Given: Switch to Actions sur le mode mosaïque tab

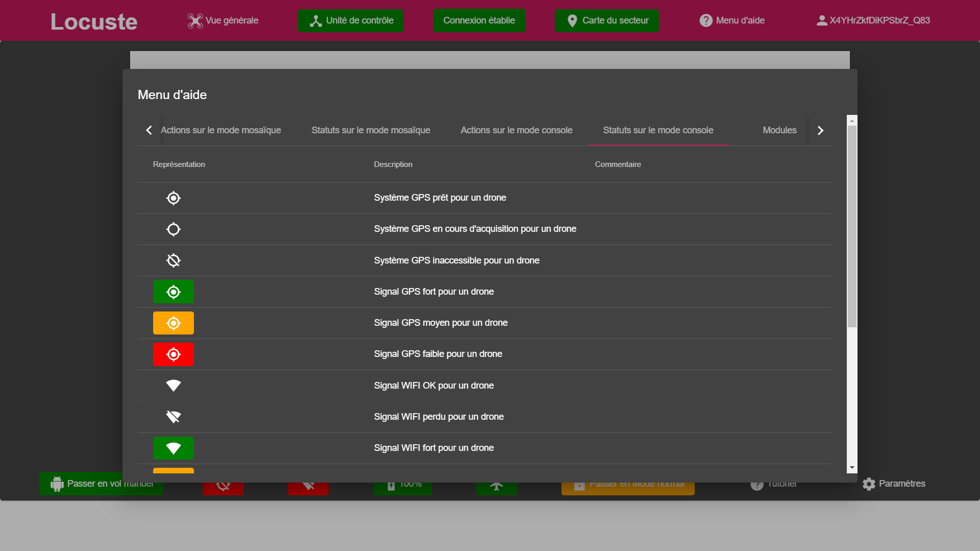Looking at the screenshot, I should pyautogui.click(x=221, y=130).
